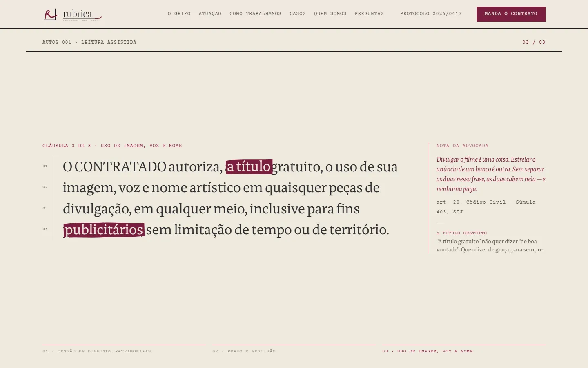Click the Manda o Contrato button
Image resolution: width=588 pixels, height=368 pixels.
point(511,14)
